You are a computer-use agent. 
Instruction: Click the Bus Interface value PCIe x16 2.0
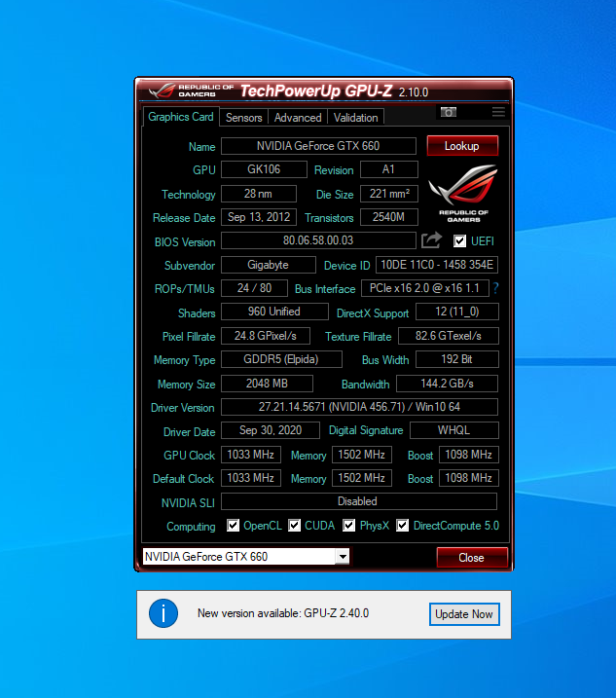pyautogui.click(x=425, y=288)
